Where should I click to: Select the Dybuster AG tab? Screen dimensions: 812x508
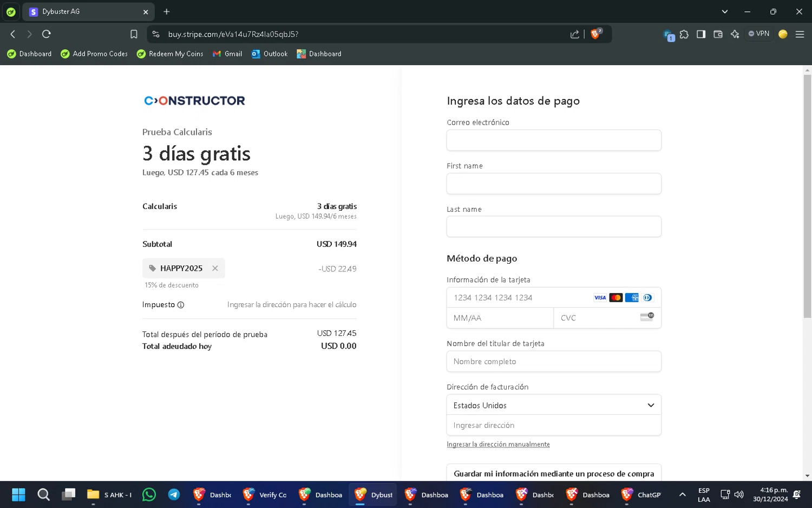point(88,11)
